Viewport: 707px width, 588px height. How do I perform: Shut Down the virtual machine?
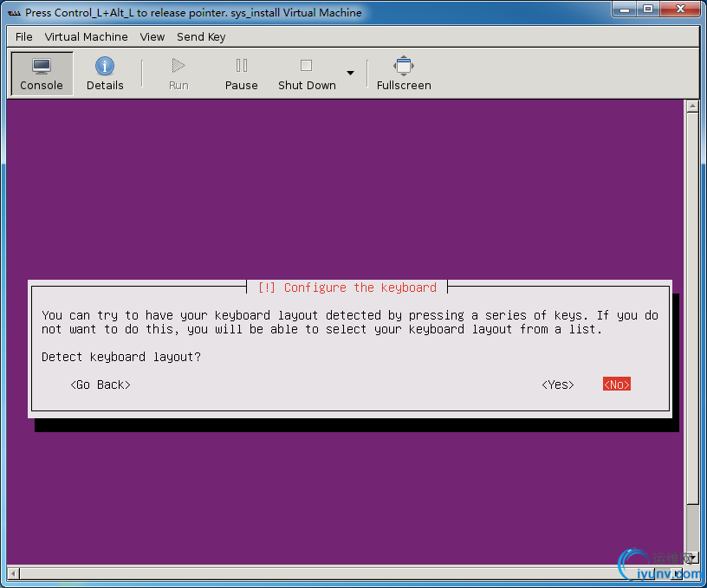point(307,74)
